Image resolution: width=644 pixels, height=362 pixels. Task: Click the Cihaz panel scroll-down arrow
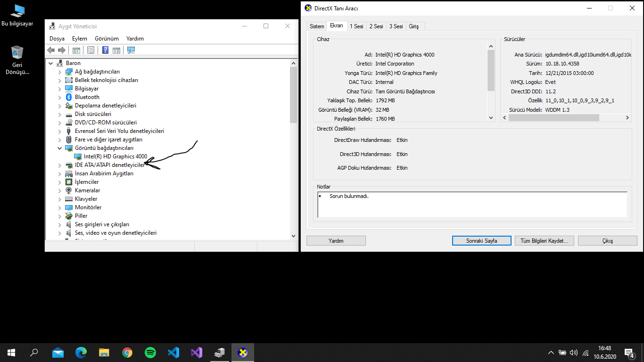[x=491, y=118]
